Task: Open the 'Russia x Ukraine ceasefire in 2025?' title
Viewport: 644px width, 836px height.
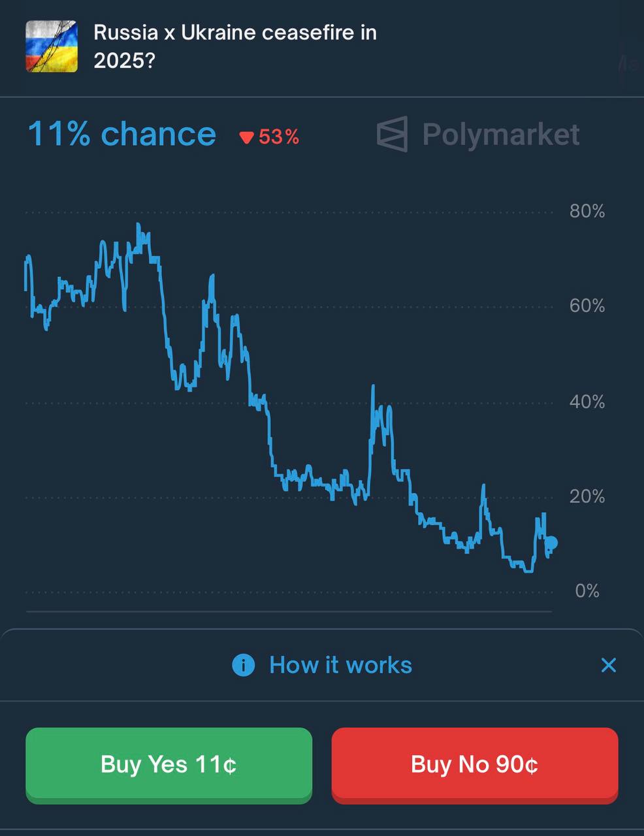Action: [x=235, y=46]
